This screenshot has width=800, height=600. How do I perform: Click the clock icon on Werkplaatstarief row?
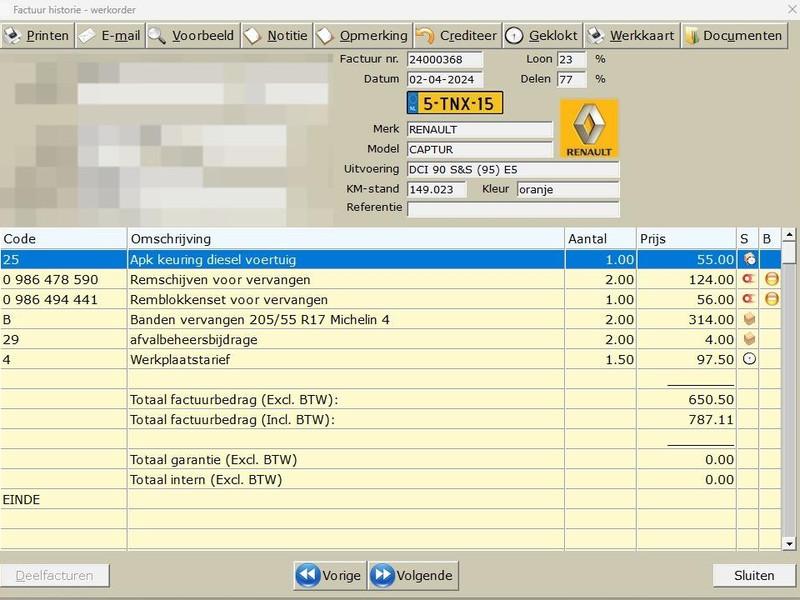pos(748,360)
